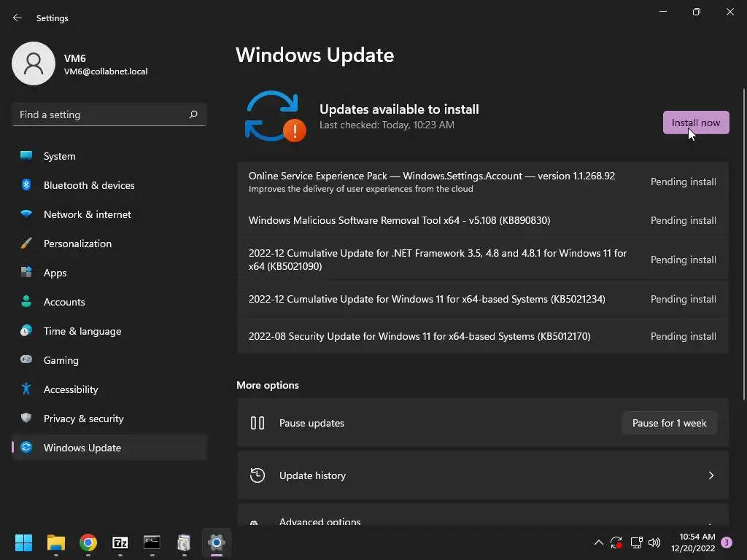
Task: Click the Updates available to install heading
Action: pos(399,109)
